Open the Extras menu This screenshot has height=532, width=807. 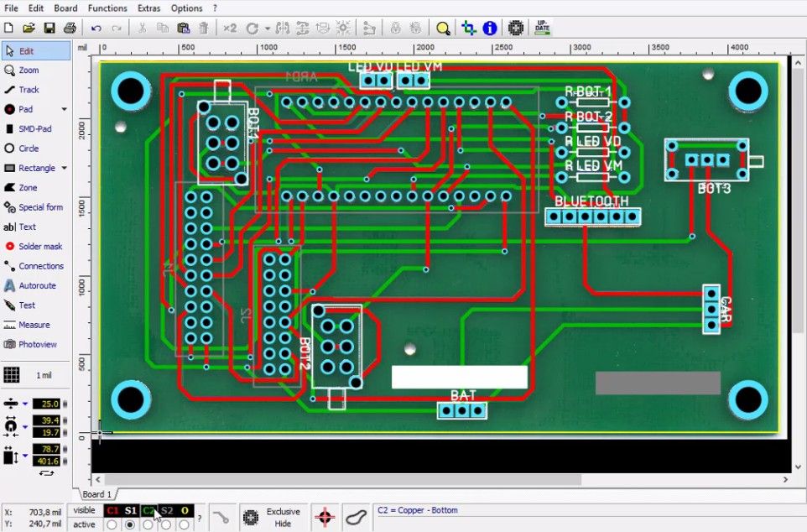click(148, 8)
